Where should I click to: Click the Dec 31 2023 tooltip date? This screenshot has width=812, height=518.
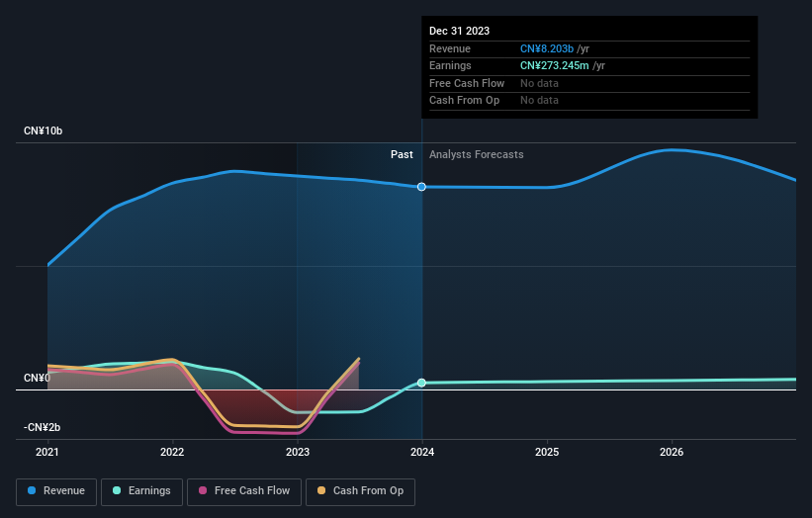[459, 31]
